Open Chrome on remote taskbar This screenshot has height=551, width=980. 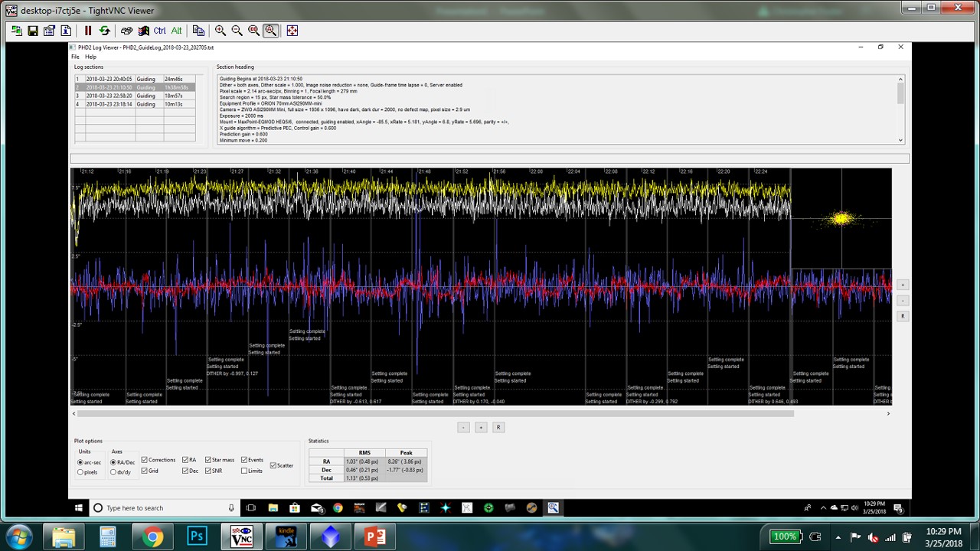(x=338, y=507)
